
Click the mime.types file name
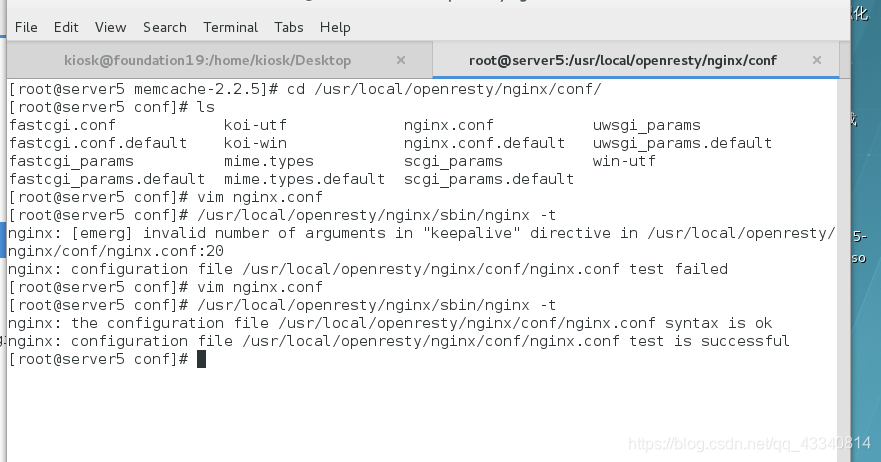(x=269, y=161)
